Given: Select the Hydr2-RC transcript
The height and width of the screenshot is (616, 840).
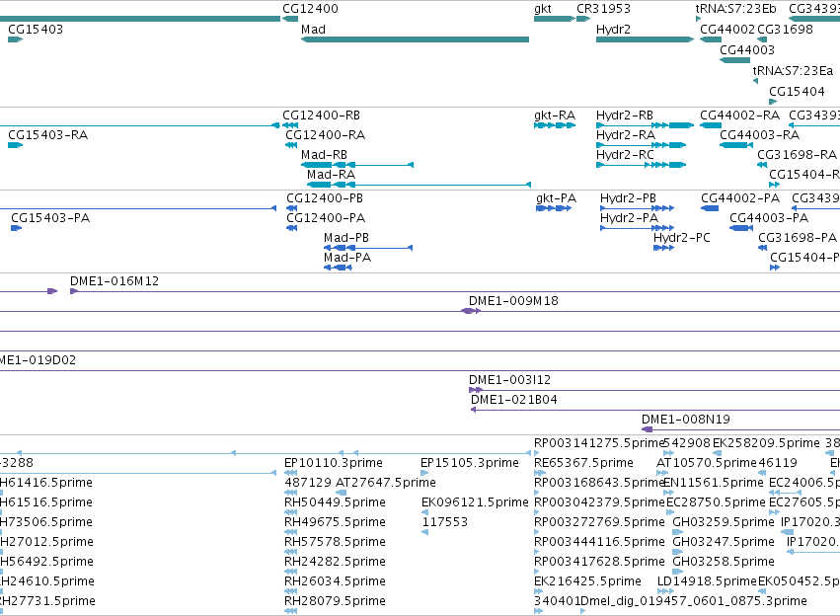Looking at the screenshot, I should [642, 165].
